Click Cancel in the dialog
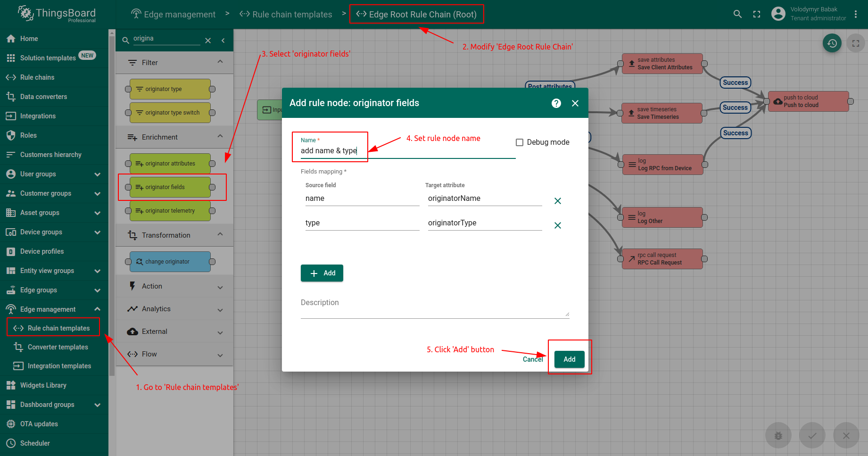Image resolution: width=868 pixels, height=456 pixels. [x=533, y=359]
